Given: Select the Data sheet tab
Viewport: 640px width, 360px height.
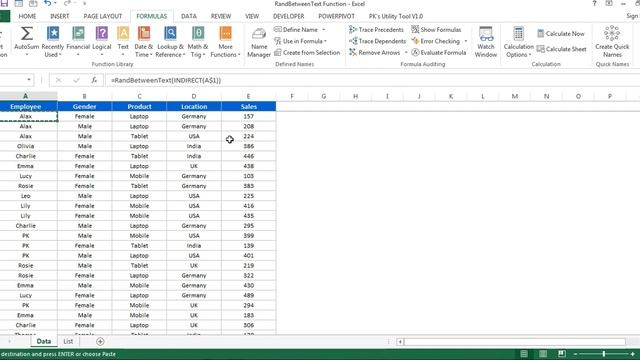Looking at the screenshot, I should pos(44,341).
